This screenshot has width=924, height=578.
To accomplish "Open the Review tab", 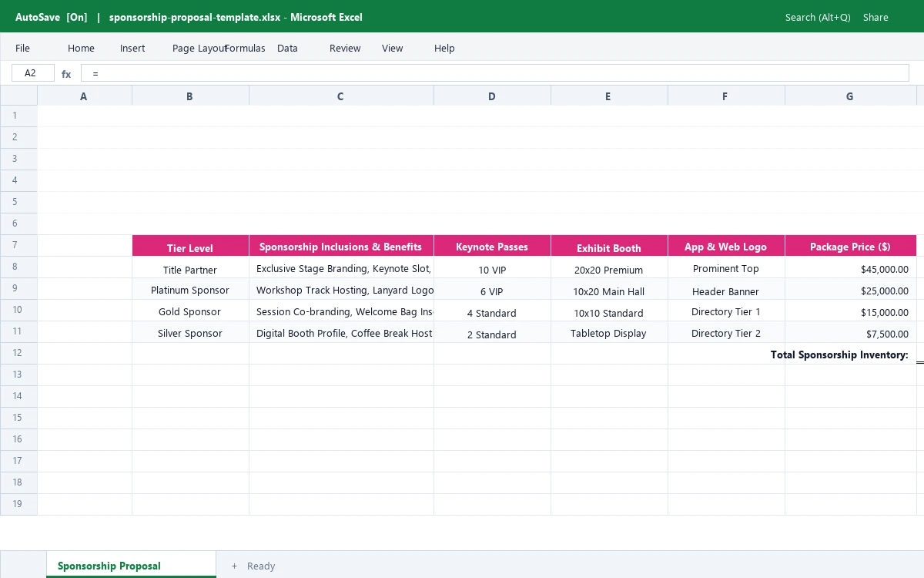I will [345, 48].
